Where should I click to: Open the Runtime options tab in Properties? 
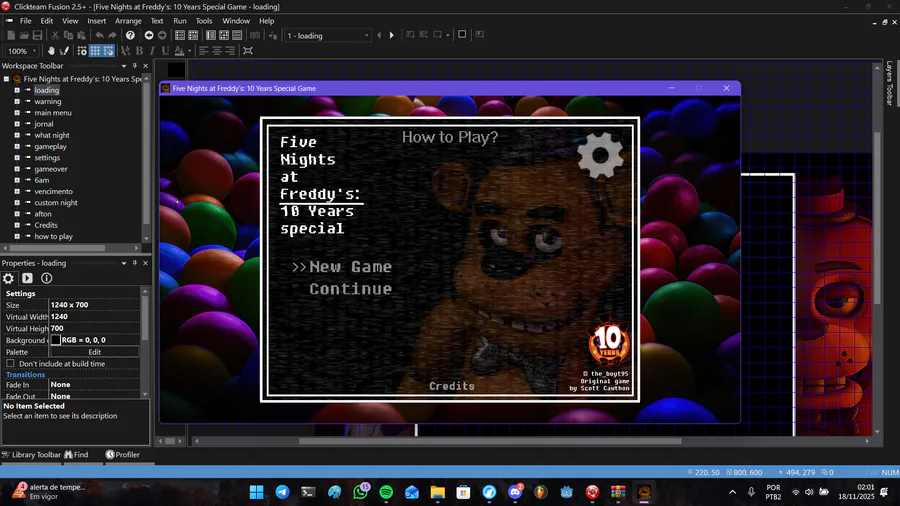[28, 278]
